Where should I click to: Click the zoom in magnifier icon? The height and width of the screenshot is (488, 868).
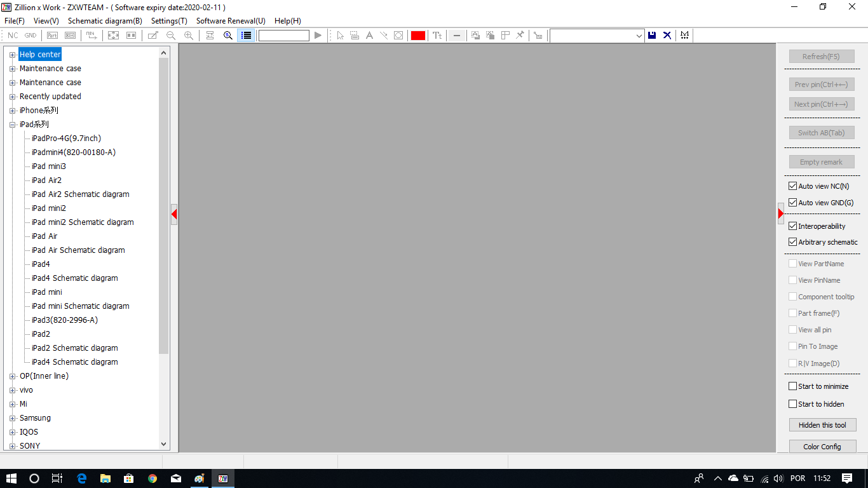click(x=189, y=36)
